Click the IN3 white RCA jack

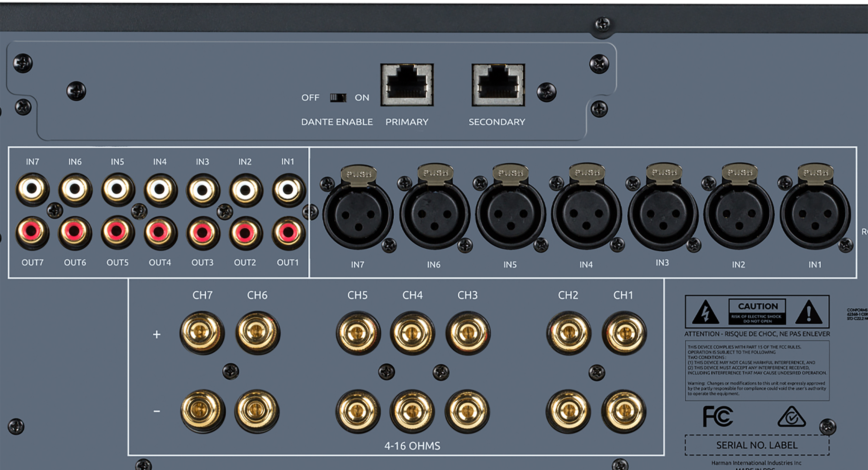(203, 190)
